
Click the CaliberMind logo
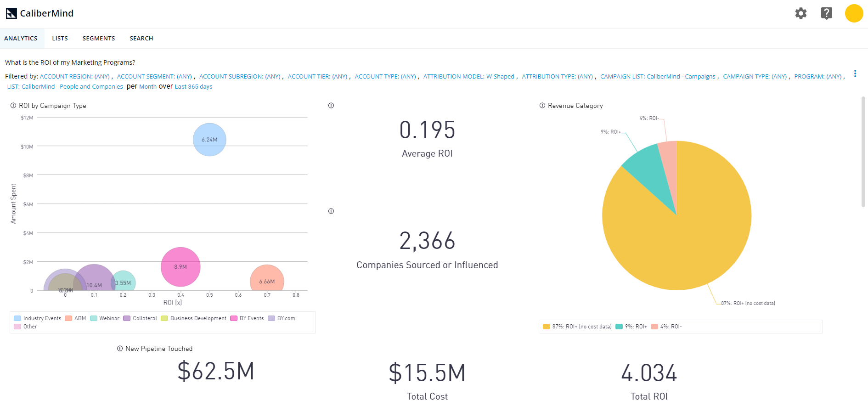coord(39,13)
